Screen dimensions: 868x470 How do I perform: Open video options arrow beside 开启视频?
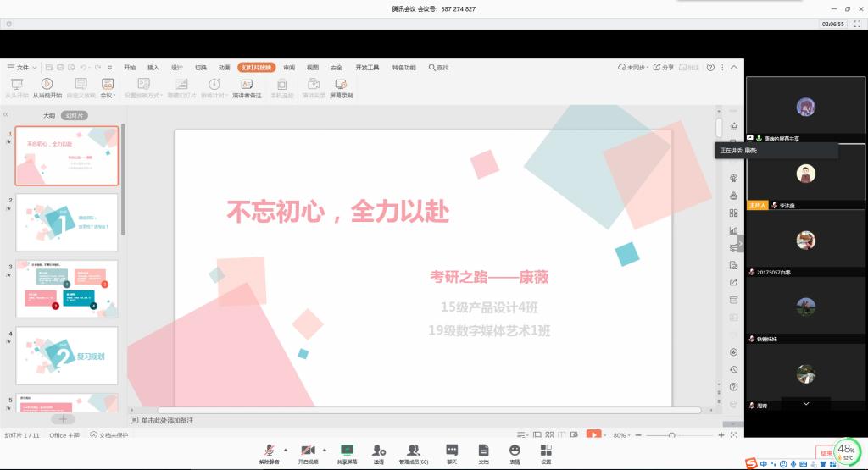point(325,450)
